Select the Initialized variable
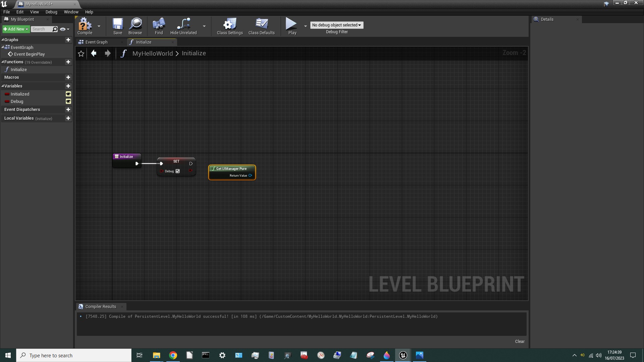 20,94
